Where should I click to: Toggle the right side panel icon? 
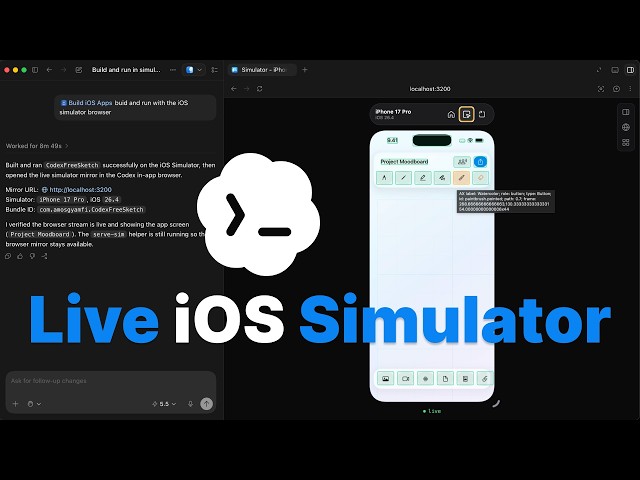630,70
